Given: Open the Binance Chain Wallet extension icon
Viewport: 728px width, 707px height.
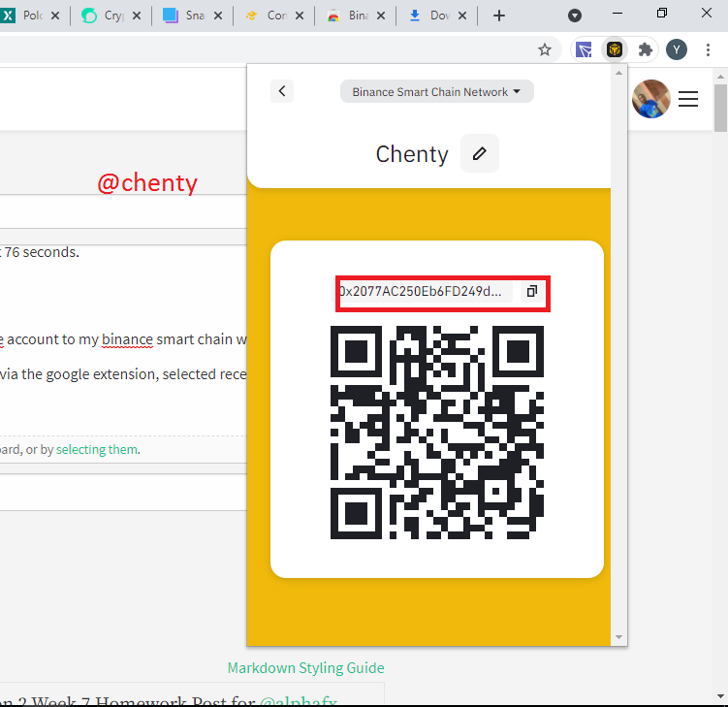Looking at the screenshot, I should coord(615,49).
